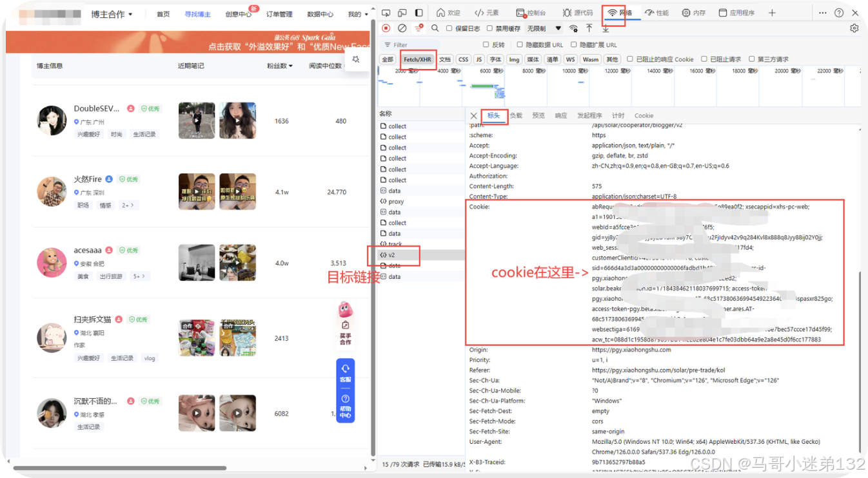Open network settings gear icon
868x478 pixels.
[x=854, y=28]
